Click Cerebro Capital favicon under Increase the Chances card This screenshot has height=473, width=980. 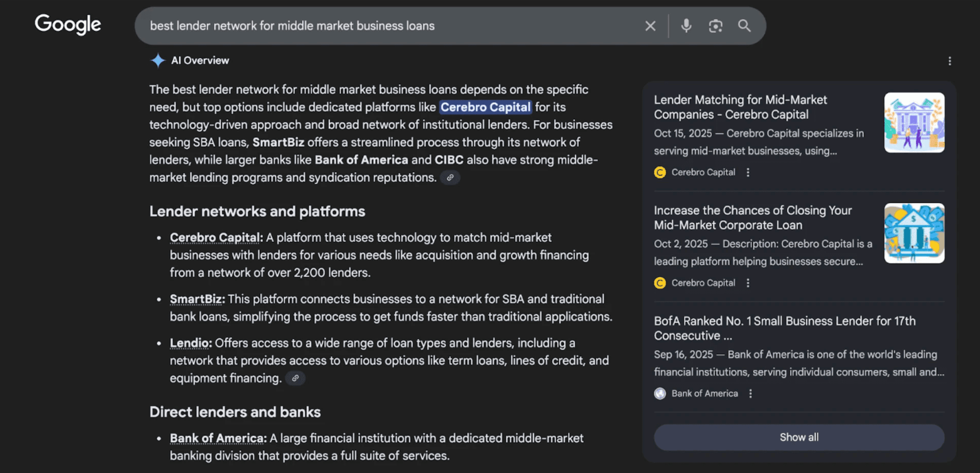[x=660, y=283]
